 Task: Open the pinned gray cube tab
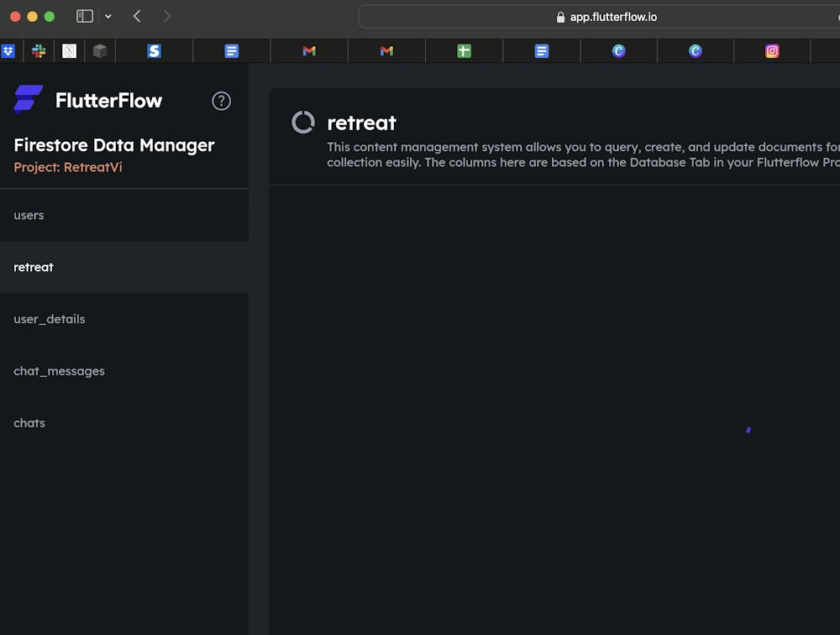[100, 51]
